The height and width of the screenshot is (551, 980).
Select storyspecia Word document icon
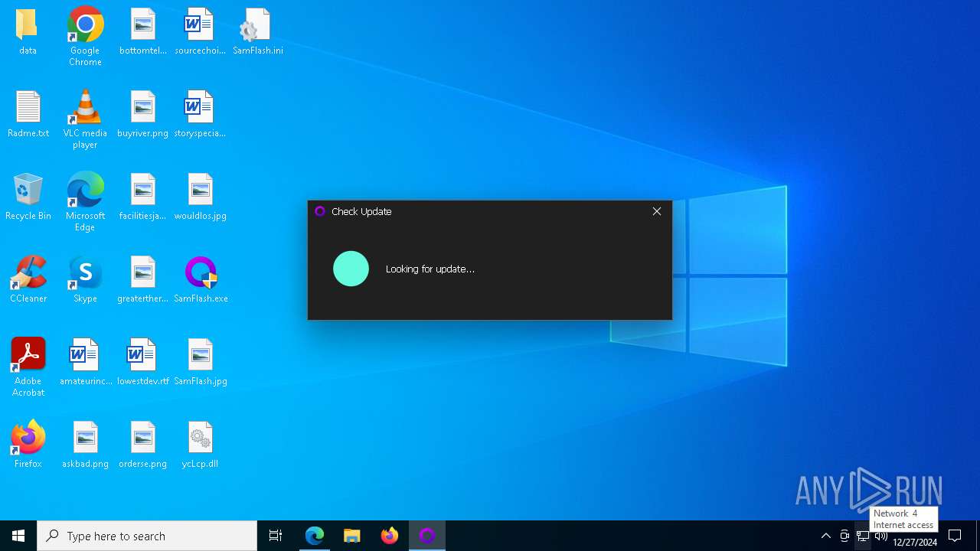(200, 114)
